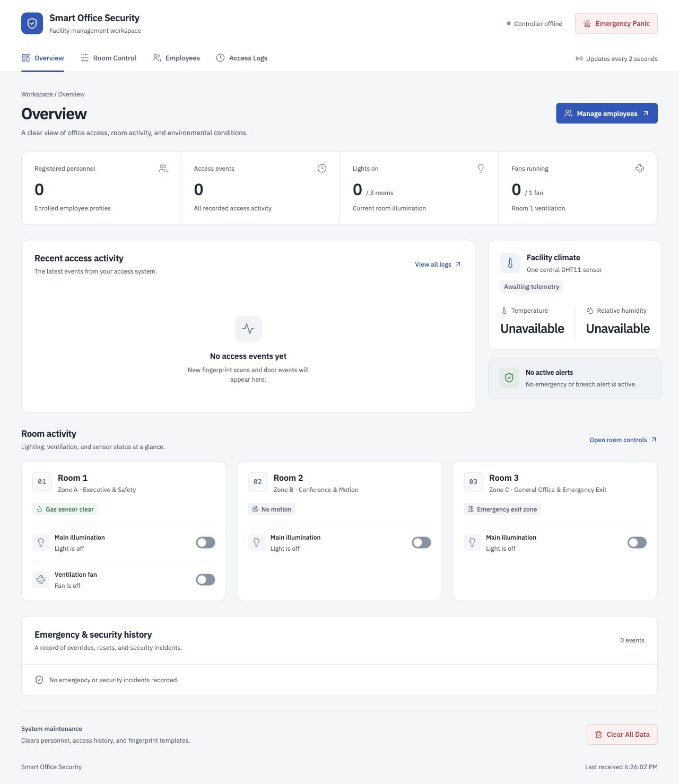This screenshot has width=679, height=784.
Task: Click the small thermometer icon beside Temperature
Action: pyautogui.click(x=504, y=311)
